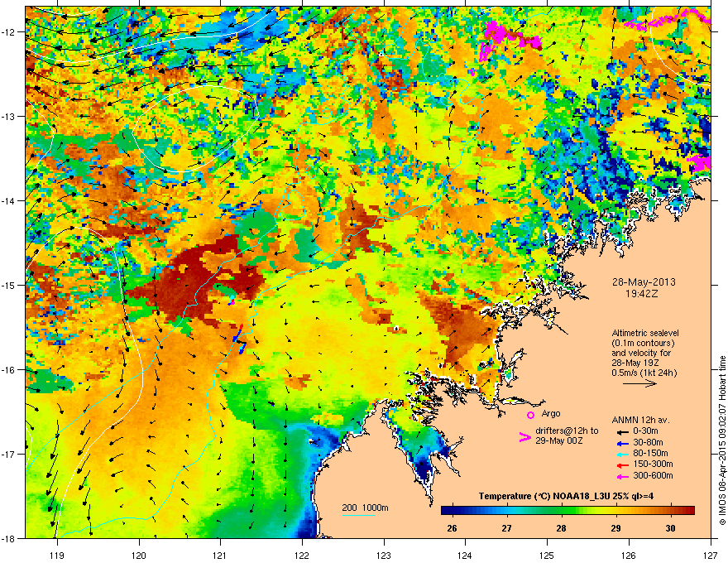
Task: Click longitude axis label 121
Action: [x=221, y=555]
